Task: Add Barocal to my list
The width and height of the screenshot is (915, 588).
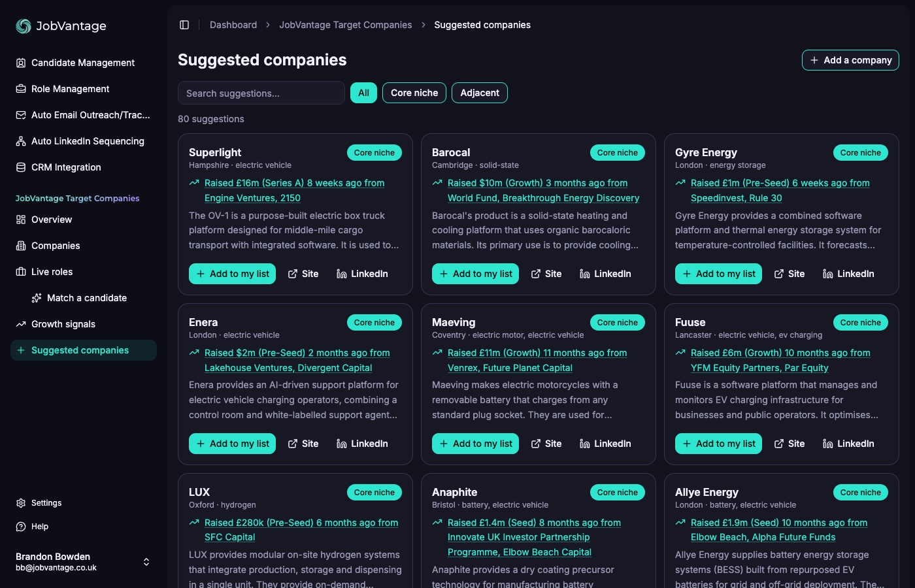Action: (476, 274)
